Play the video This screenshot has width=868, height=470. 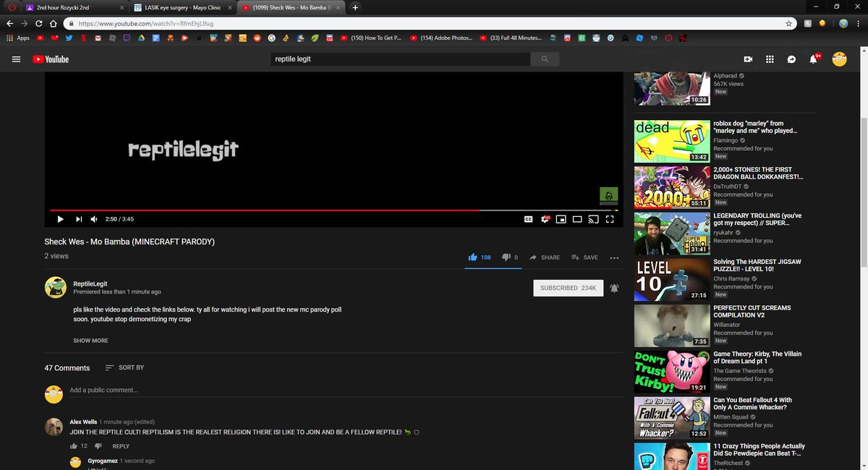(x=60, y=219)
